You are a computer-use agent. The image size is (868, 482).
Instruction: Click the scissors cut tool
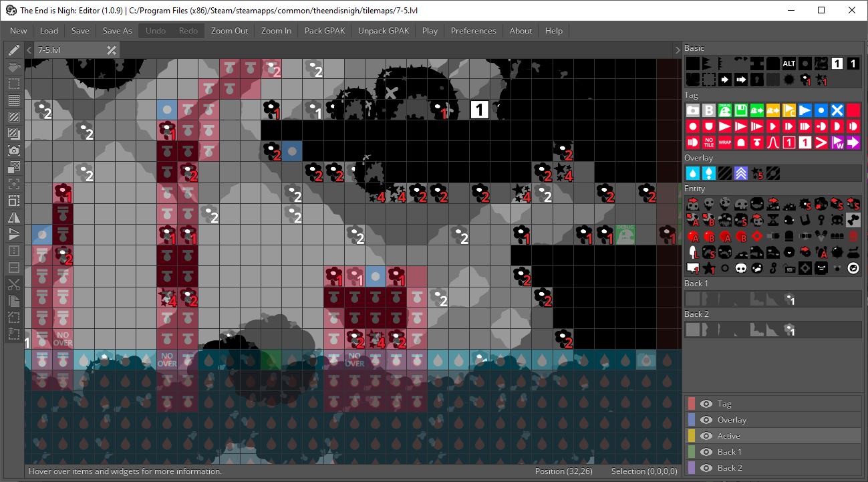[13, 284]
